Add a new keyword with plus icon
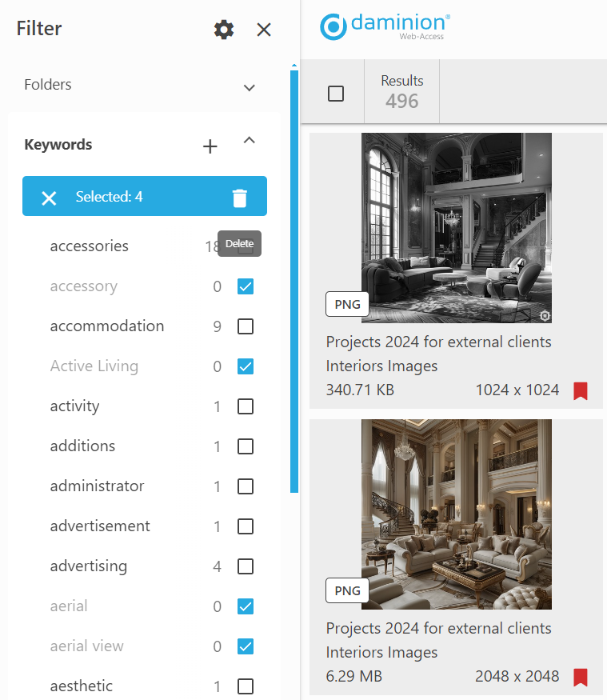The height and width of the screenshot is (700, 607). (x=210, y=146)
